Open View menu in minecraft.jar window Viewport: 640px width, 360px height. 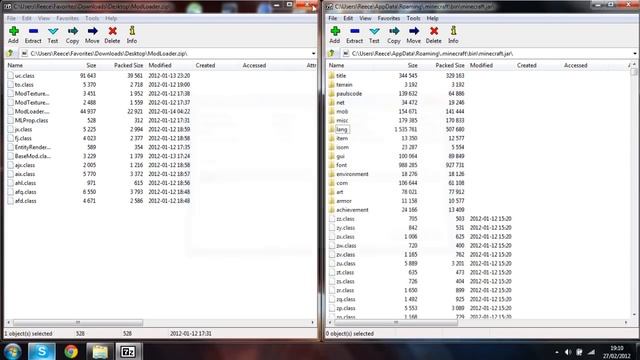pyautogui.click(x=365, y=18)
